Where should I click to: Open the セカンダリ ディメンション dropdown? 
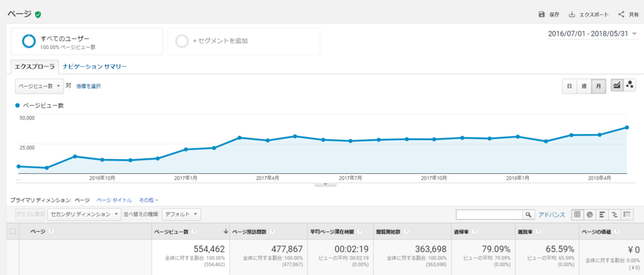tap(84, 214)
